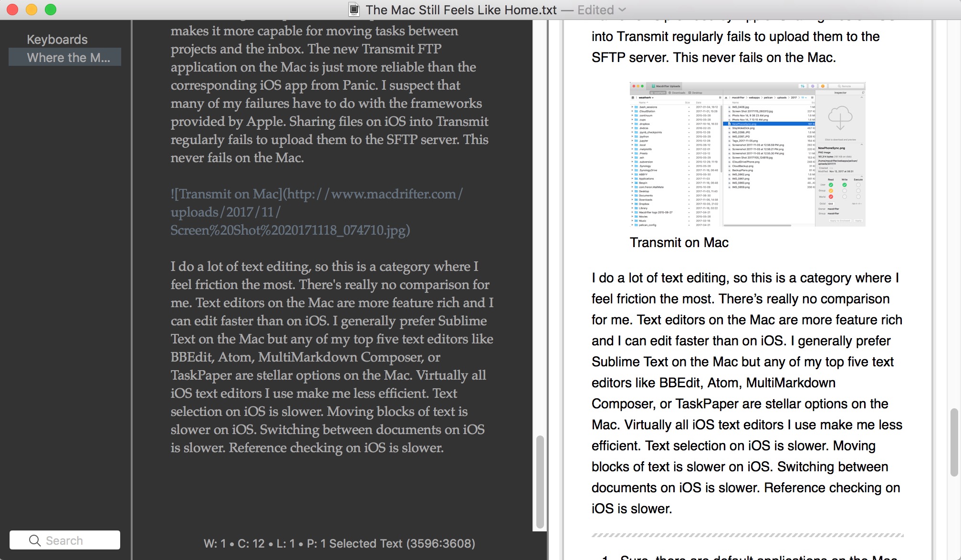Select the 'Keyboards' sidebar entry
The height and width of the screenshot is (560, 961).
point(57,39)
